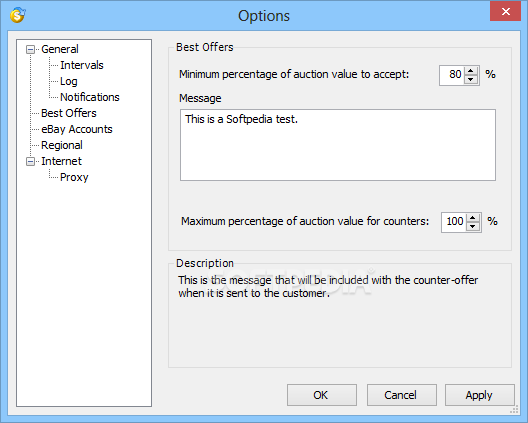Collapse the General tree node
Image resolution: width=528 pixels, height=423 pixels.
point(30,50)
